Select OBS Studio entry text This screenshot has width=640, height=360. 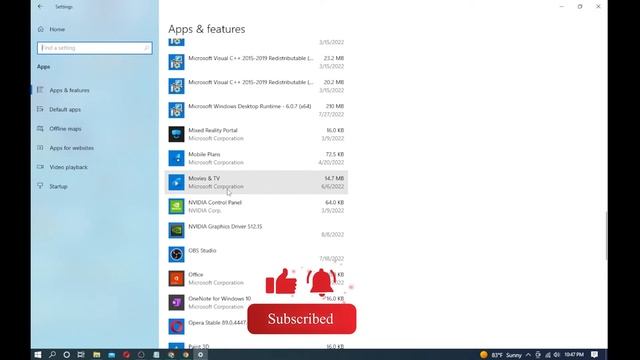[x=202, y=251]
